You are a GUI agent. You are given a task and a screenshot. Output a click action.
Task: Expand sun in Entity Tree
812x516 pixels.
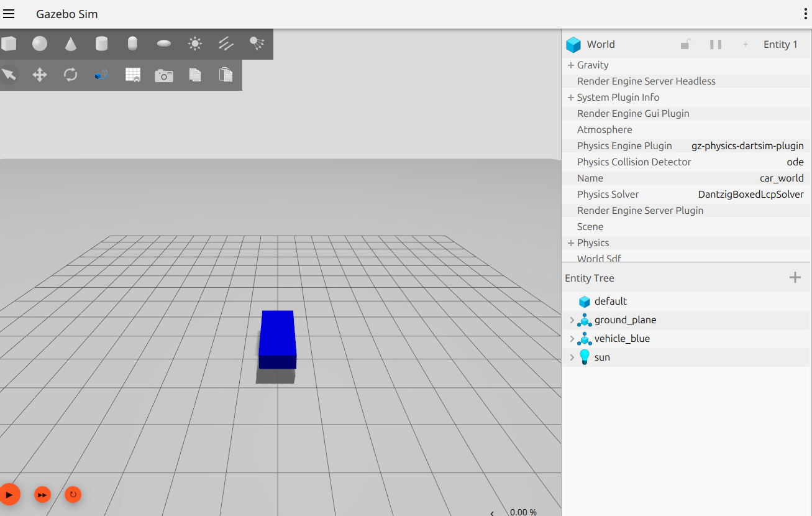pos(572,357)
